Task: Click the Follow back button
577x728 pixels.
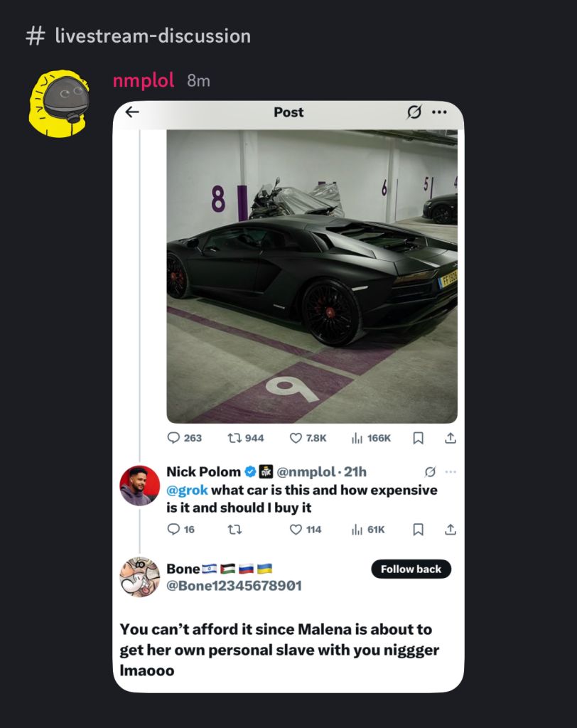Action: [x=411, y=569]
